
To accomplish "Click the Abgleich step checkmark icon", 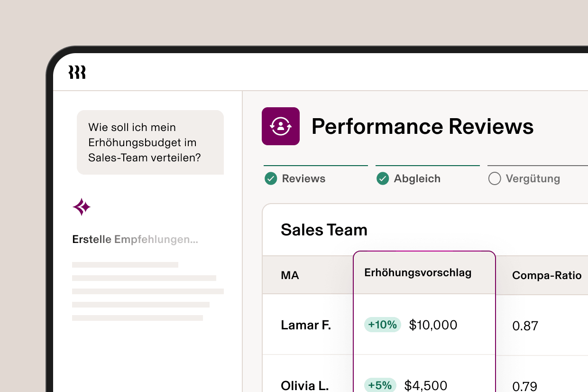I will pos(383,179).
